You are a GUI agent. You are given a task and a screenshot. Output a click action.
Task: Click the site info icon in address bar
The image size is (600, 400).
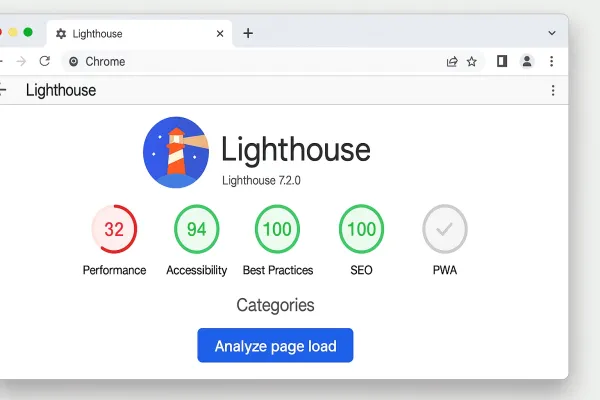point(73,61)
